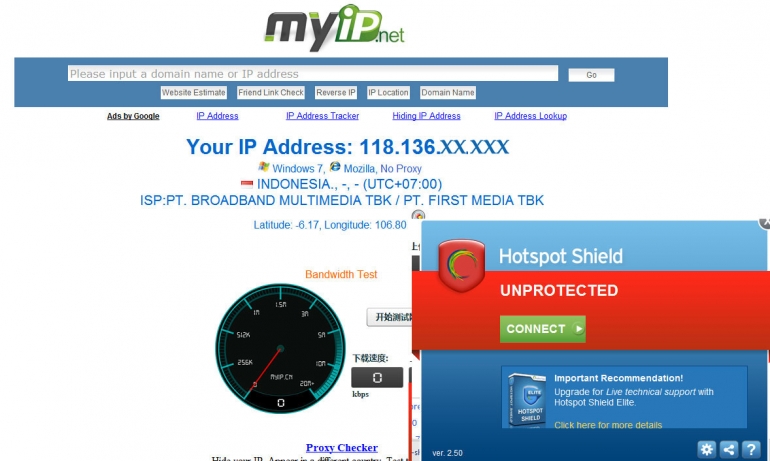
Task: Click the Hotspot Shield share icon
Action: (729, 449)
